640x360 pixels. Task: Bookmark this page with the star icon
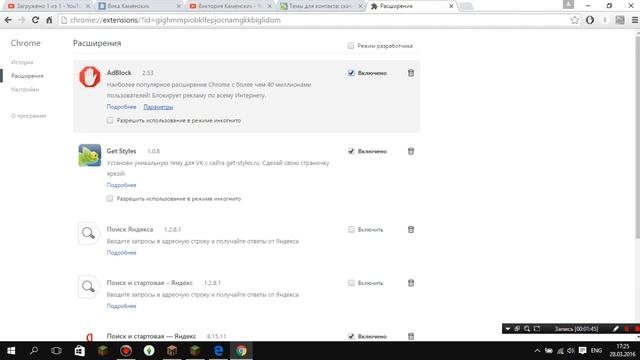575,20
